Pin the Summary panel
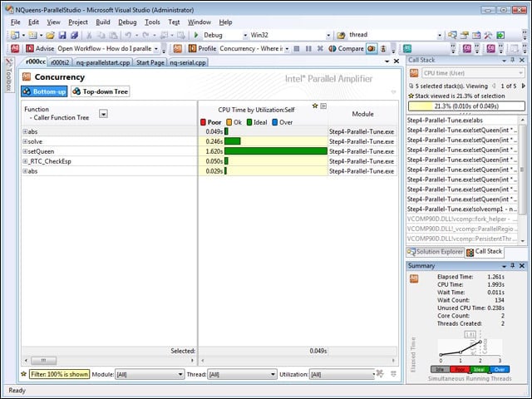The image size is (532, 399). (x=513, y=266)
